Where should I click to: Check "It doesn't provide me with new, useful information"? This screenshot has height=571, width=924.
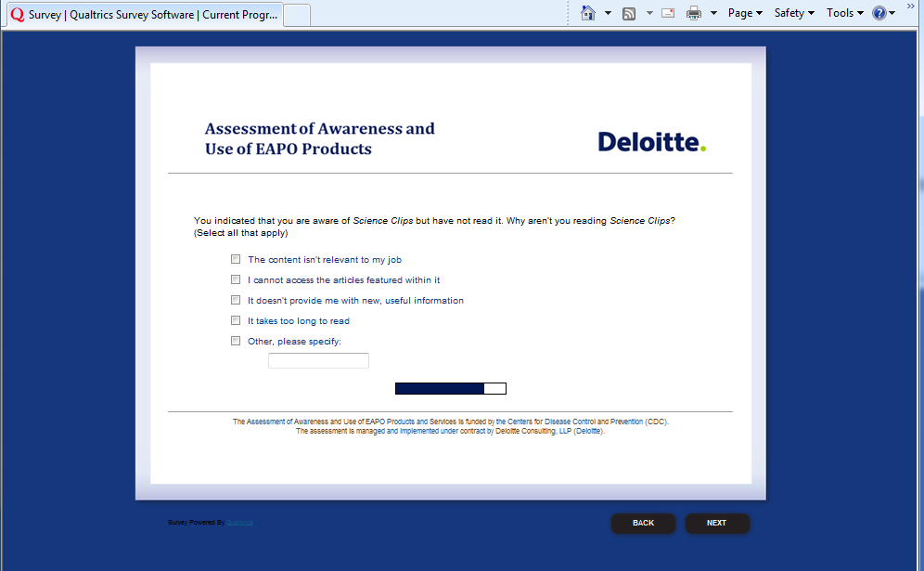point(236,300)
